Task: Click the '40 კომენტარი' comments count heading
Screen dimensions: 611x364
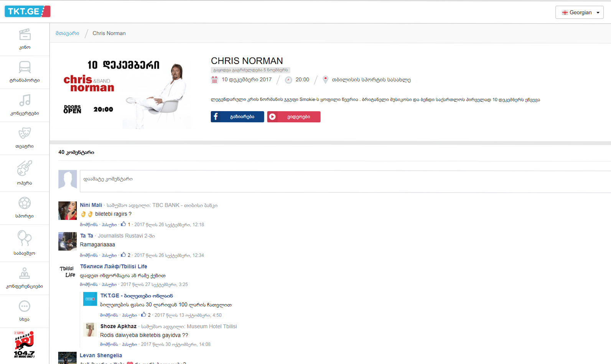Action: [76, 152]
